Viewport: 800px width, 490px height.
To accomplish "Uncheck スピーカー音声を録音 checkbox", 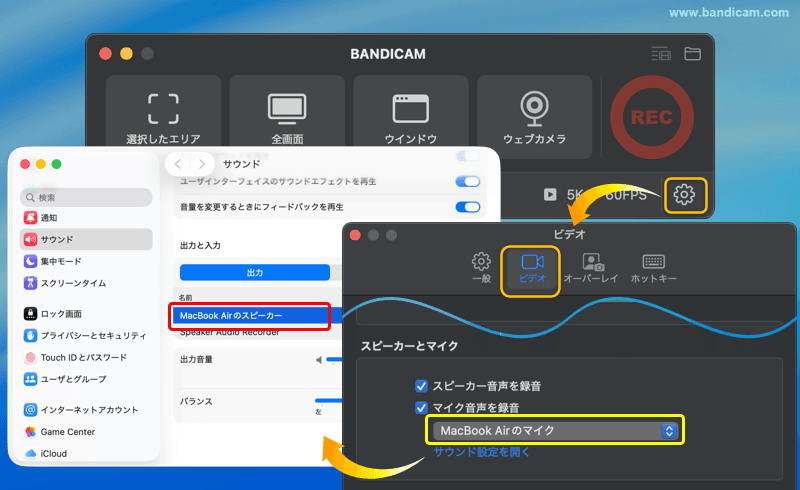I will click(422, 385).
